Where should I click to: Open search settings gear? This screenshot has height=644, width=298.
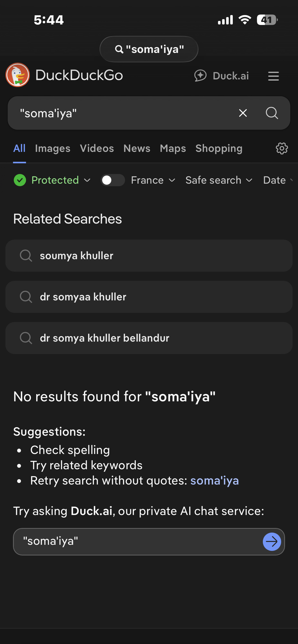(282, 148)
